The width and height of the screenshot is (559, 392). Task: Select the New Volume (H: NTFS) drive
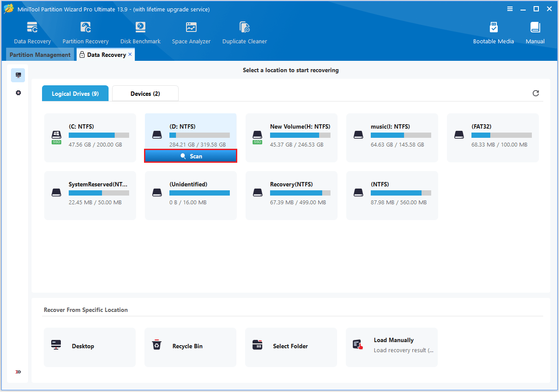(292, 138)
